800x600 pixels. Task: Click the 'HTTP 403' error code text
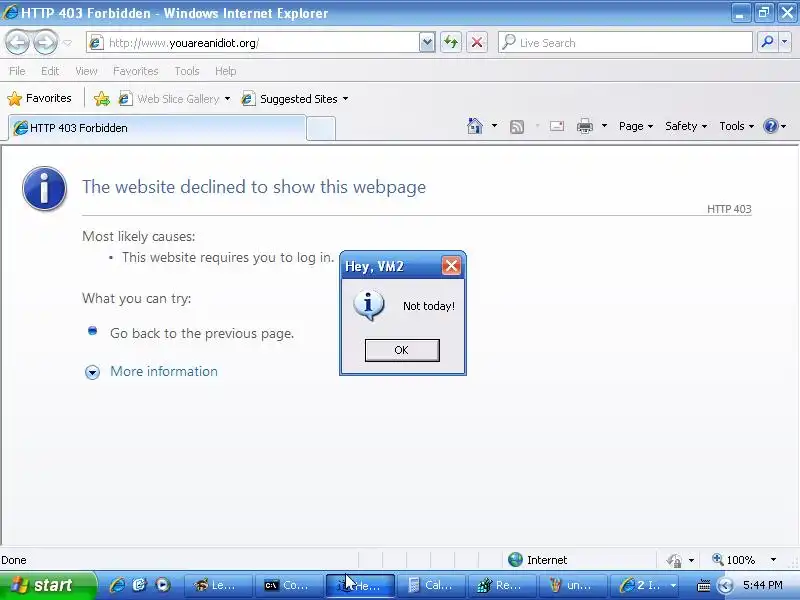[729, 209]
